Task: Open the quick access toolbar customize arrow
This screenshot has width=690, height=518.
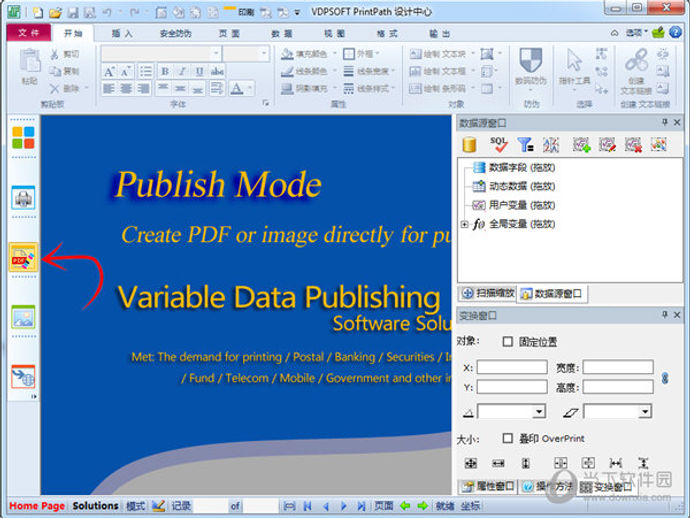Action: coord(297,13)
